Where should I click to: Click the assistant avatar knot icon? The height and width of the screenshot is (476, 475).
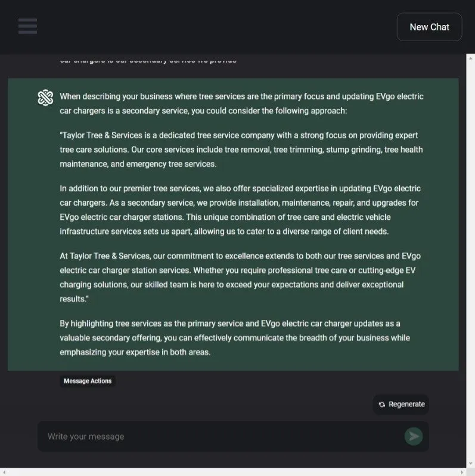tap(45, 98)
